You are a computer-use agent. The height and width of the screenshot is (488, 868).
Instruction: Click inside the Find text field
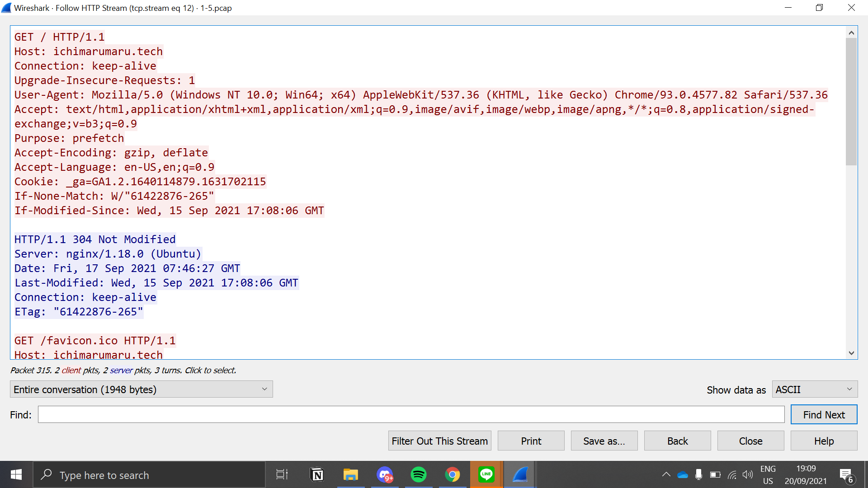point(410,415)
